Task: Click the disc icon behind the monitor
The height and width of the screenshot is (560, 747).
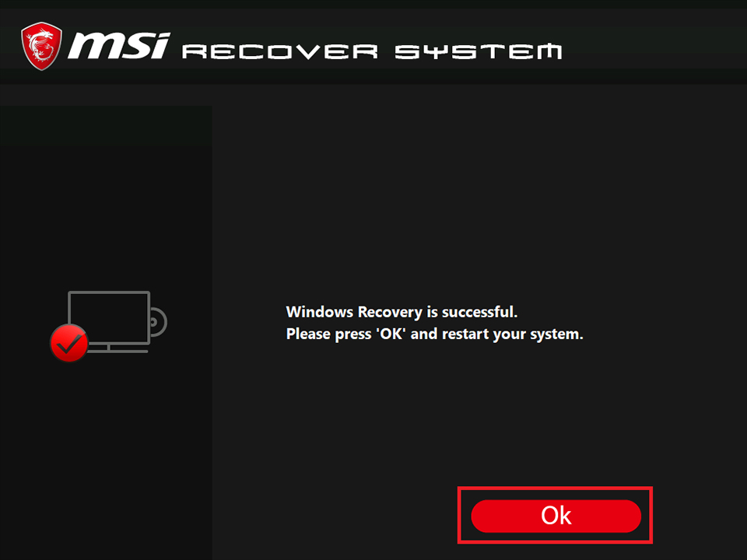Action: [159, 322]
